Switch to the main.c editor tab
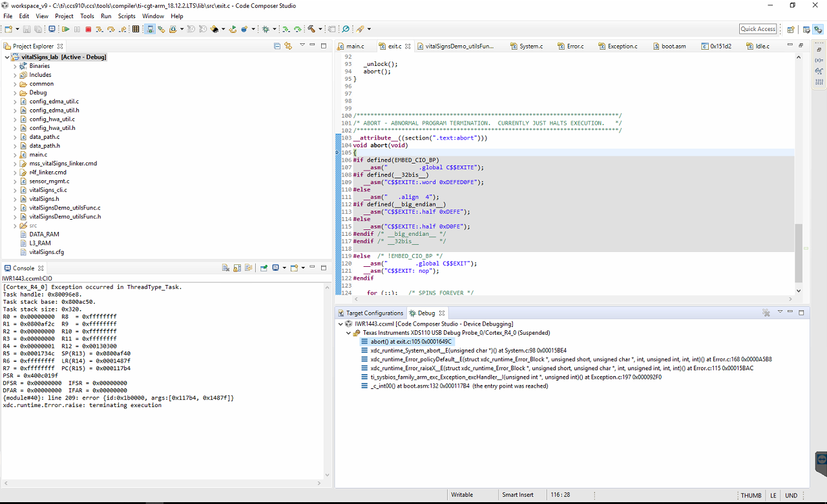The height and width of the screenshot is (504, 827). [355, 47]
